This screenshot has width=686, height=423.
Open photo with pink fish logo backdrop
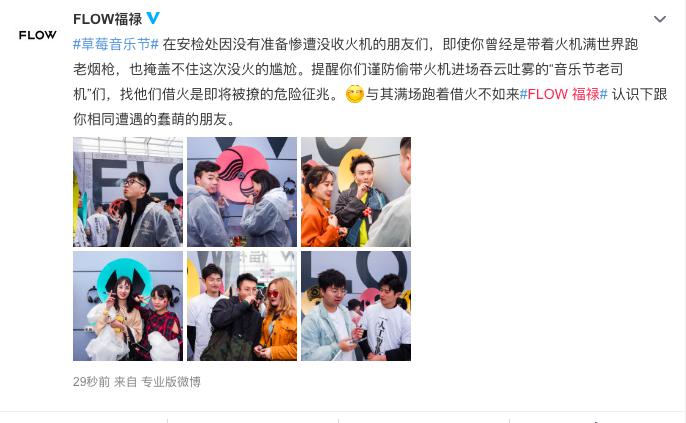[x=242, y=192]
